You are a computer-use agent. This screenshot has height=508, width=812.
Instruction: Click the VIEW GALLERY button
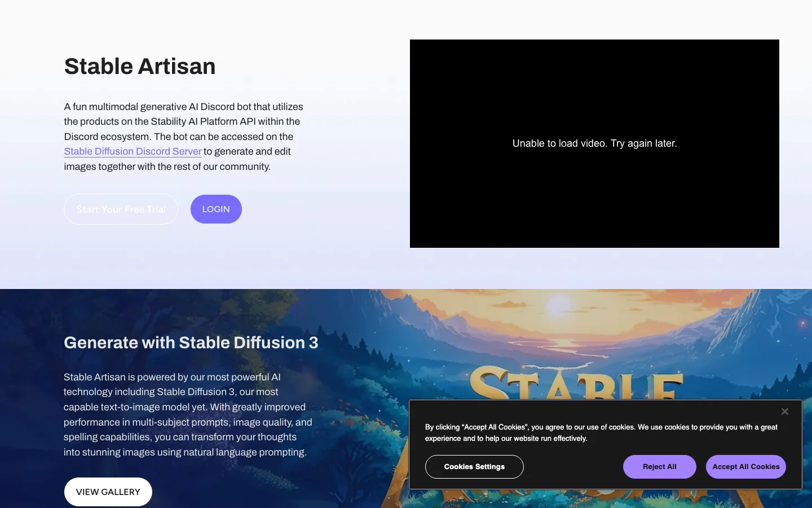click(x=108, y=492)
